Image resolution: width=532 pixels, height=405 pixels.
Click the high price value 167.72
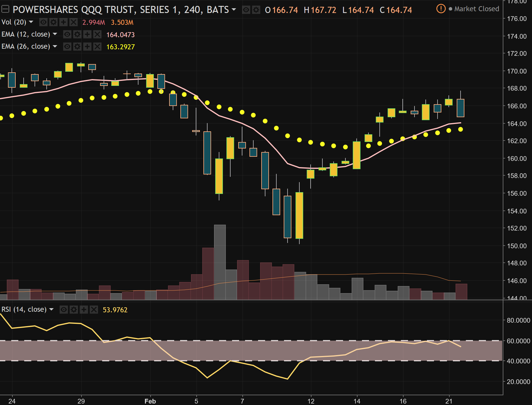pos(323,10)
